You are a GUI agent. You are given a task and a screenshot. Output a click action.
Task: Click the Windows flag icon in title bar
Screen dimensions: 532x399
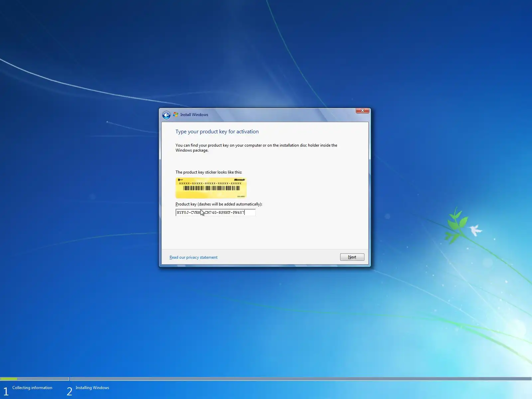click(176, 115)
